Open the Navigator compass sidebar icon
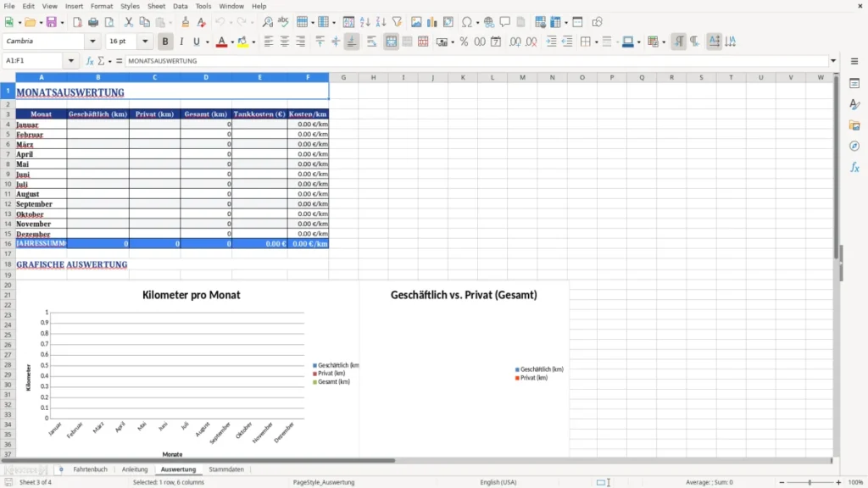 (854, 146)
